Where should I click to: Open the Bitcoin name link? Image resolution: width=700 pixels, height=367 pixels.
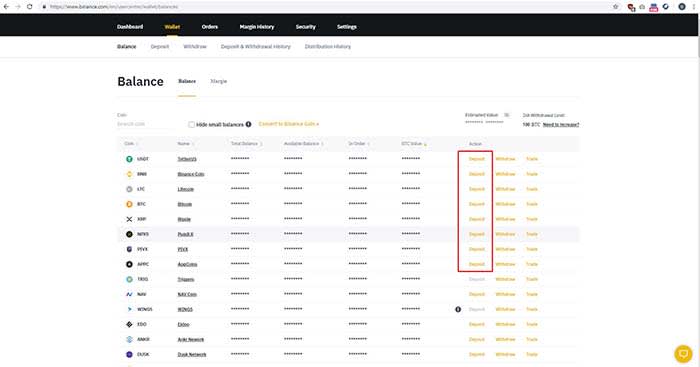185,204
